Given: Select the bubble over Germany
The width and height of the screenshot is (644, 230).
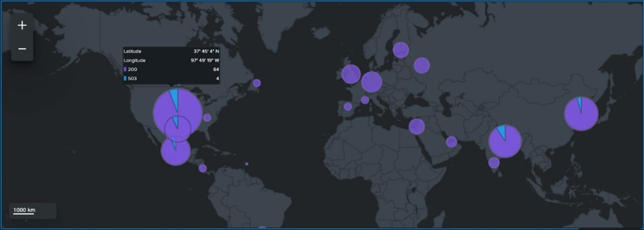Looking at the screenshot, I should tap(371, 82).
